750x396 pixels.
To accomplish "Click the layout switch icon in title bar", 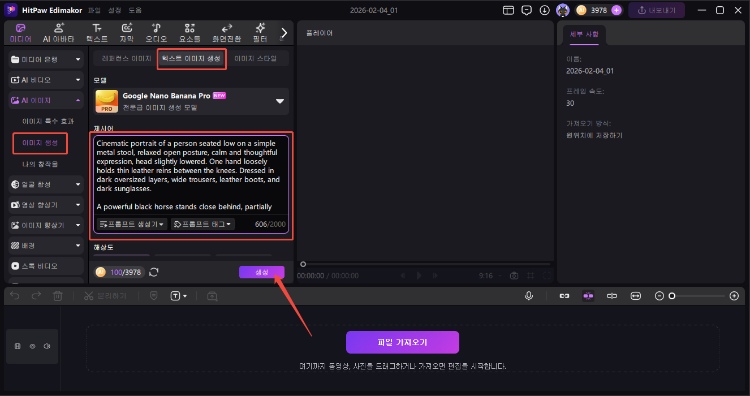I will click(x=508, y=10).
